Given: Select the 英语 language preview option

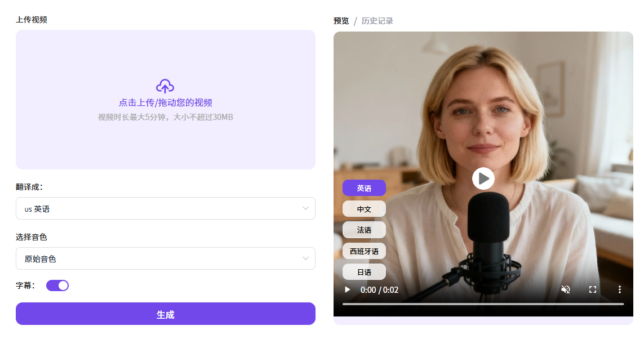Looking at the screenshot, I should tap(364, 188).
